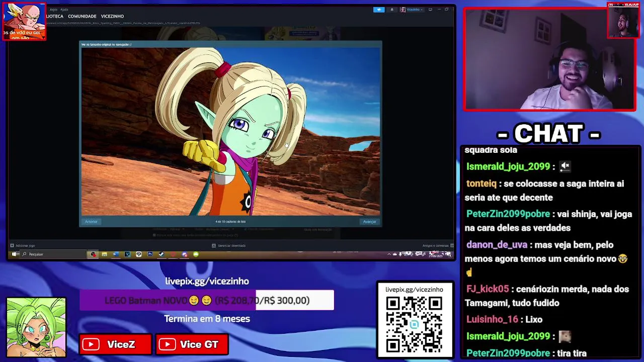Click the Steam Big Picture monitor icon
This screenshot has width=644, height=362.
click(430, 10)
